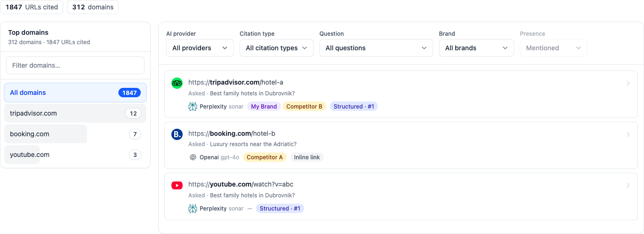Click the 1847 count badge on All domains

click(x=129, y=93)
